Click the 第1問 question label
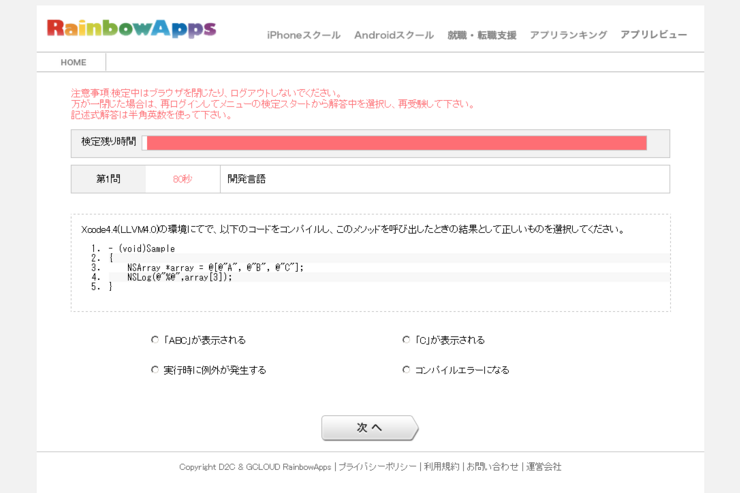Viewport: 740px width, 493px height. (x=108, y=179)
